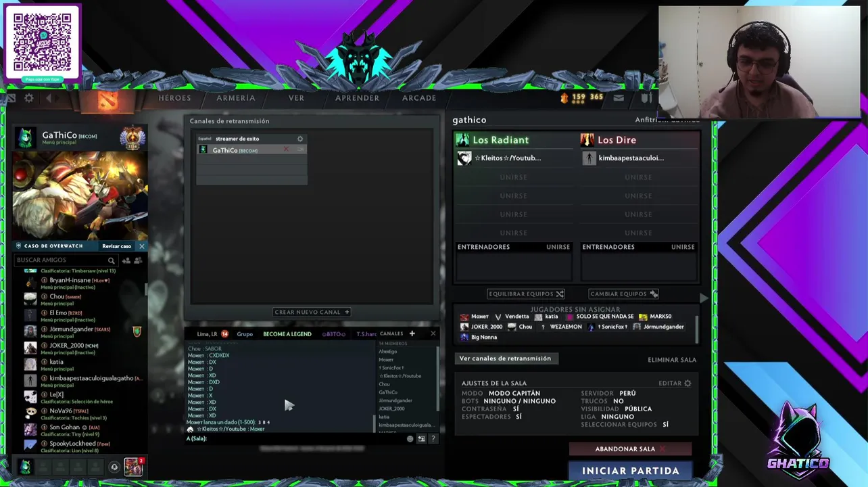Select unassigned player WEZAEMON
This screenshot has height=487, width=868.
pyautogui.click(x=560, y=327)
